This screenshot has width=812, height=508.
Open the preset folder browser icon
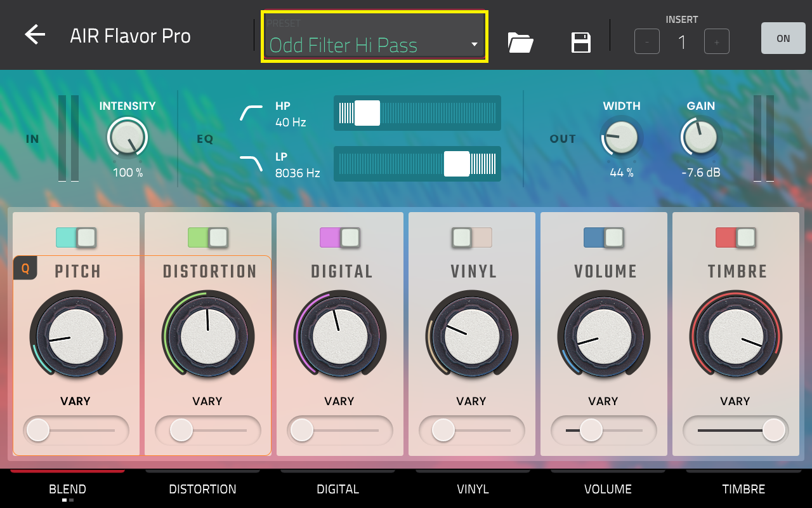tap(520, 43)
